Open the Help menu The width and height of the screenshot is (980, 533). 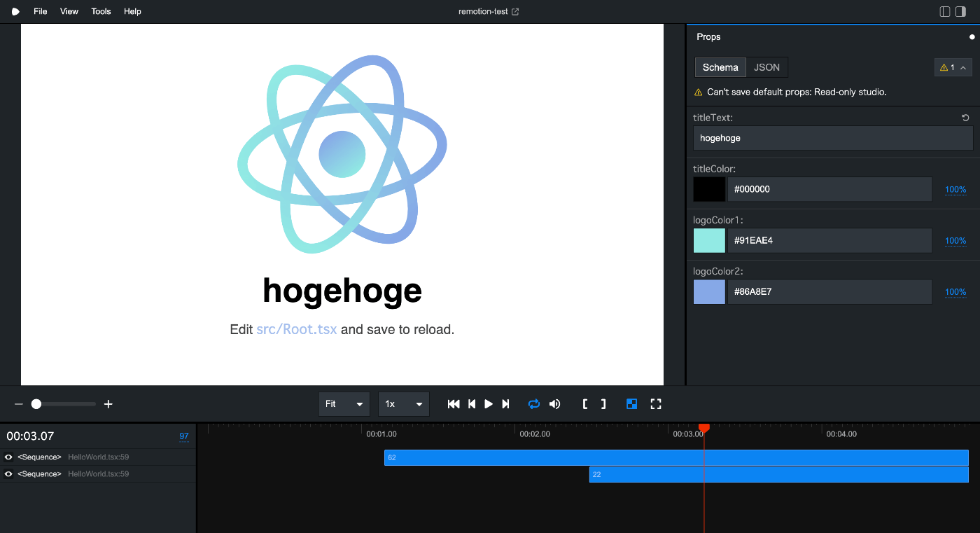click(132, 11)
